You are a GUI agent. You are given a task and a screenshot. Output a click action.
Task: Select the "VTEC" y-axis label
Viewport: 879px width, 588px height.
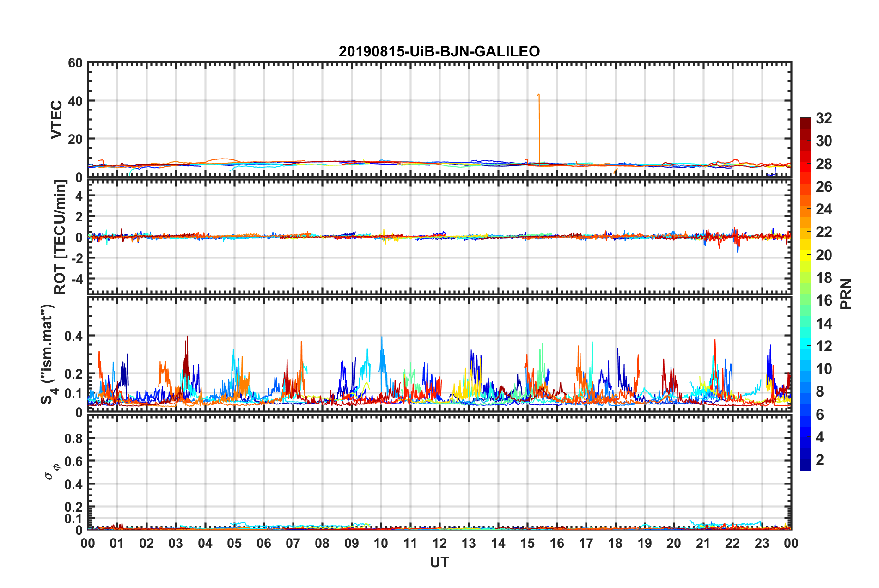coord(56,119)
